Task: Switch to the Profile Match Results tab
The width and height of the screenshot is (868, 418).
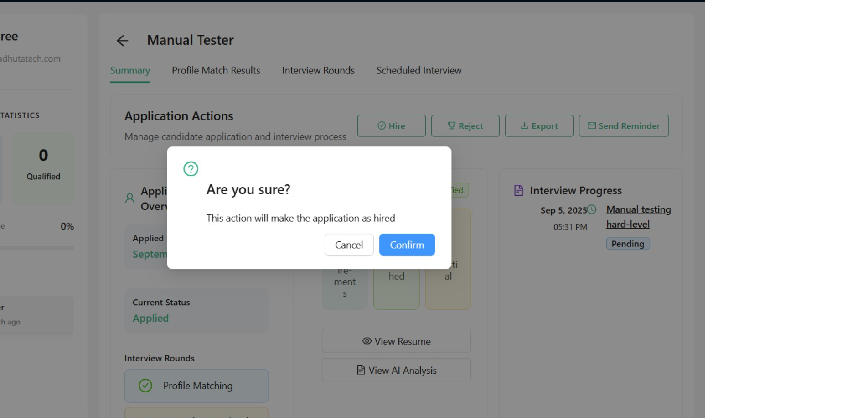Action: (x=216, y=70)
